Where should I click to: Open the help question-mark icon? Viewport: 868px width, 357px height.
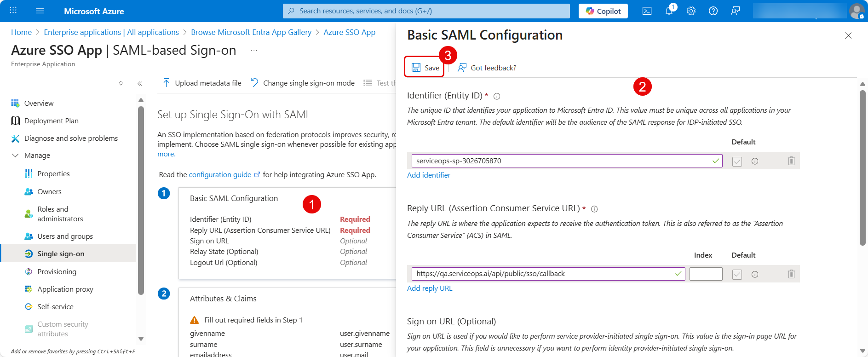713,11
